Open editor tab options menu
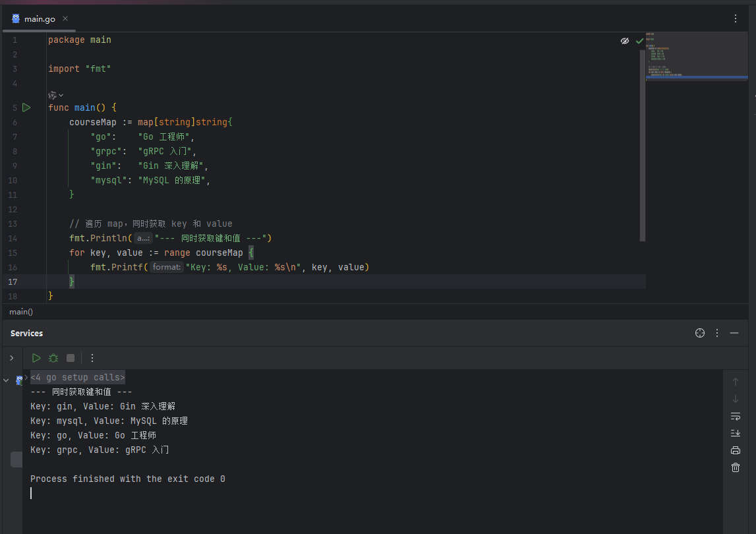The width and height of the screenshot is (756, 534). [736, 18]
